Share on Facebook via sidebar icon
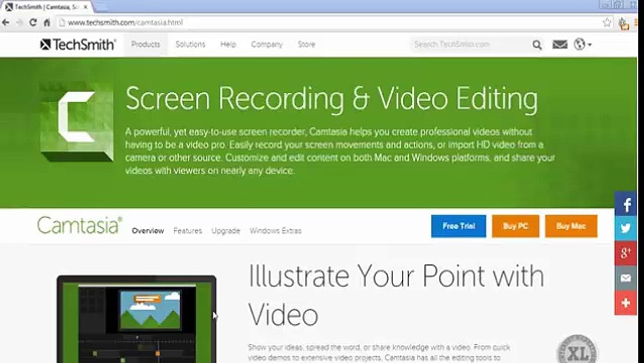This screenshot has width=644, height=363. [x=626, y=204]
